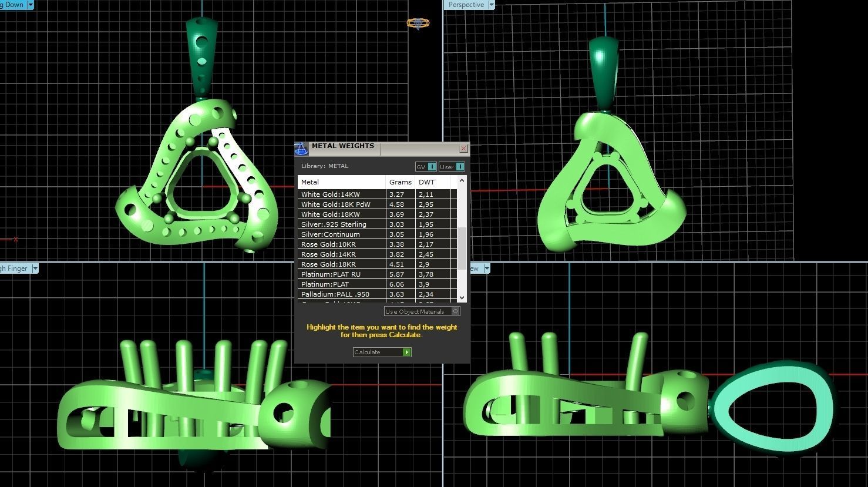
Task: Select the White Gold:18KW row
Action: [377, 214]
